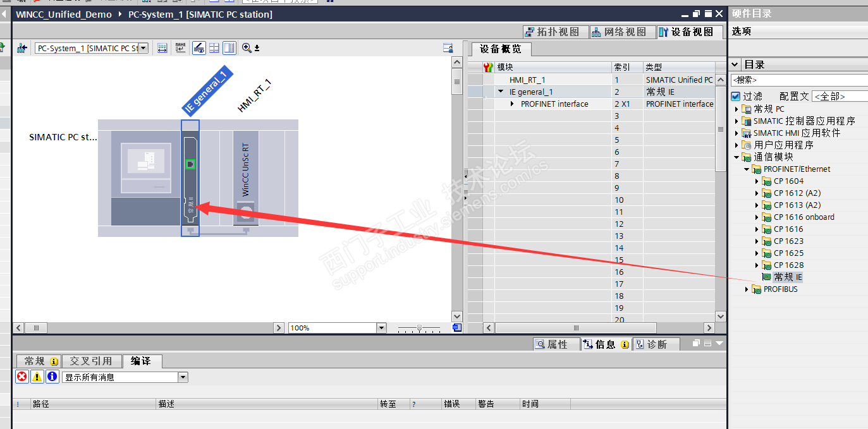Click the IE general_1 network card in rack

coord(190,178)
